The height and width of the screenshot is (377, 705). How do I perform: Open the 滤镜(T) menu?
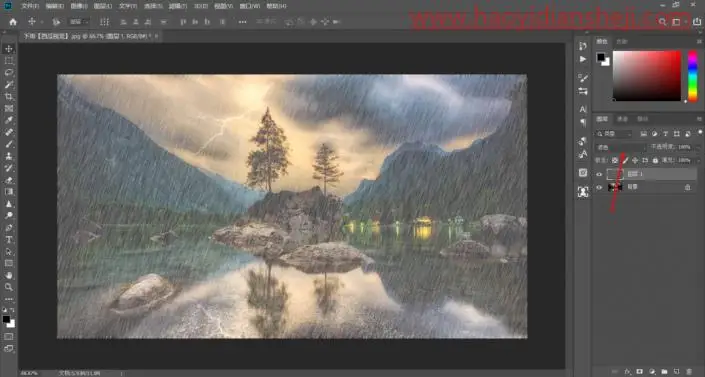click(178, 6)
